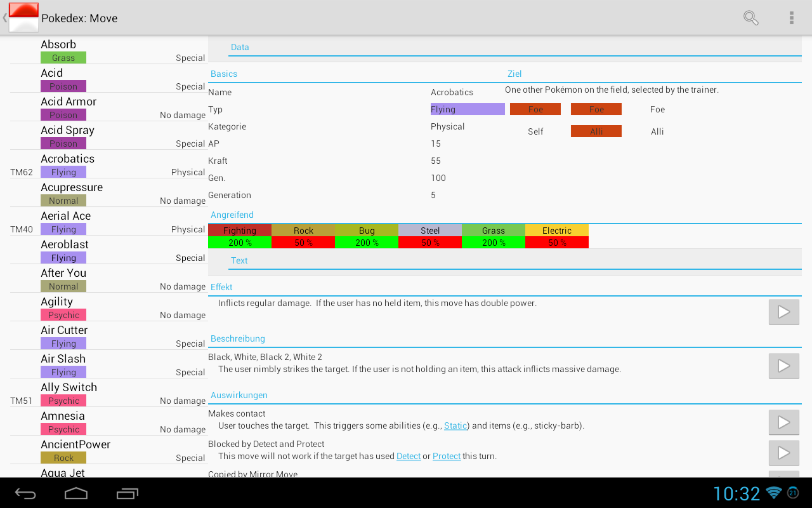
Task: Open the overflow menu dots
Action: pyautogui.click(x=791, y=18)
